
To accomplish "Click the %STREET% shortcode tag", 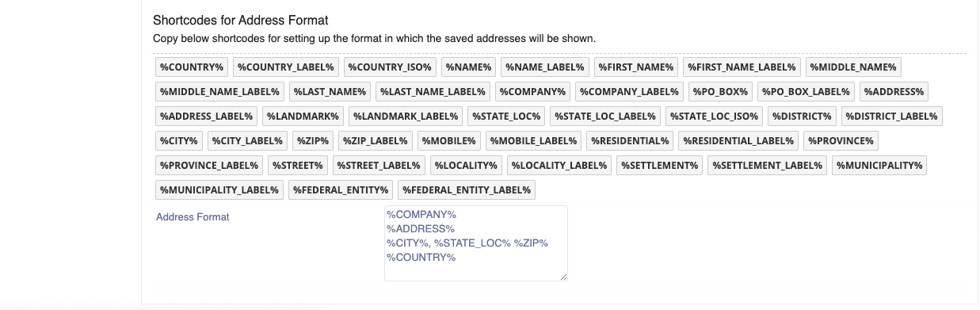I will point(298,166).
